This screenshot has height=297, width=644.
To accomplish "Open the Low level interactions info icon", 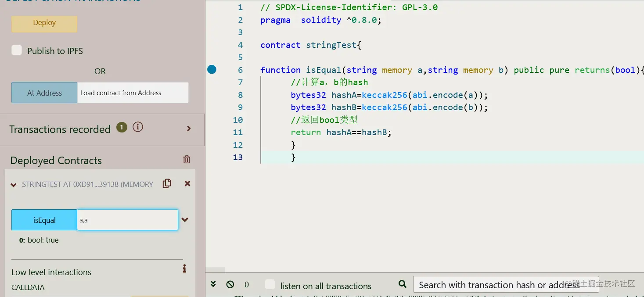I will (x=184, y=268).
